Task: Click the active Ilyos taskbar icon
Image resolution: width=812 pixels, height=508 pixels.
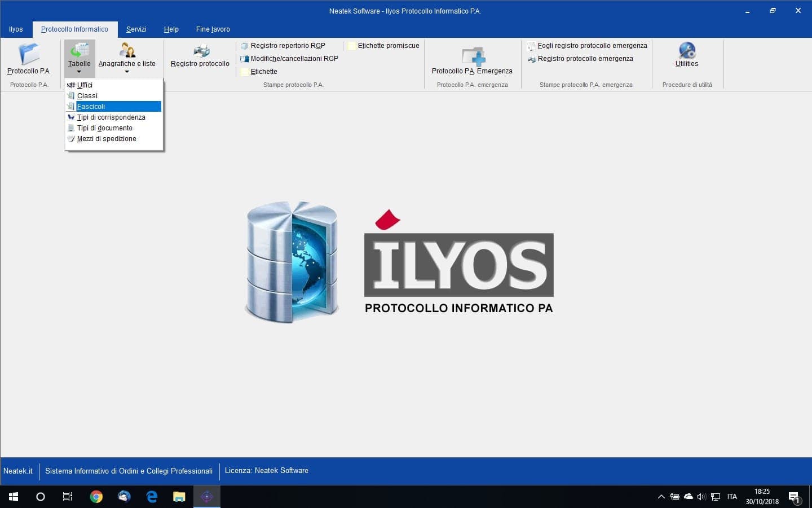Action: coord(207,497)
